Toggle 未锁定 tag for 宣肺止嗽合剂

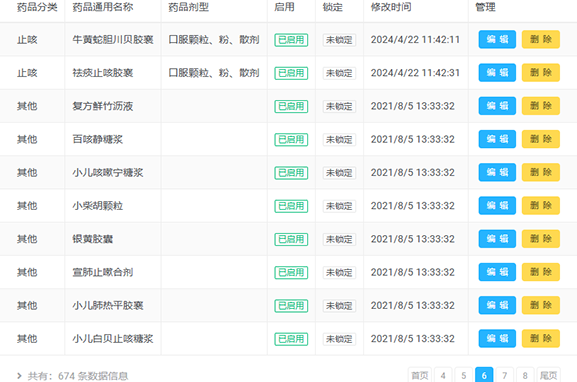pyautogui.click(x=339, y=272)
